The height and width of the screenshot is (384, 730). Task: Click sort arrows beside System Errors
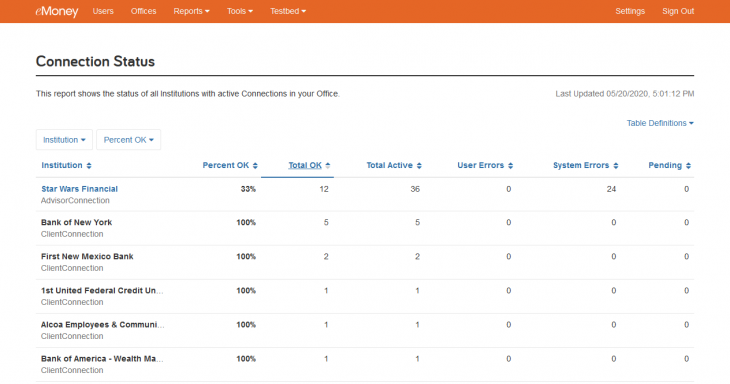615,166
